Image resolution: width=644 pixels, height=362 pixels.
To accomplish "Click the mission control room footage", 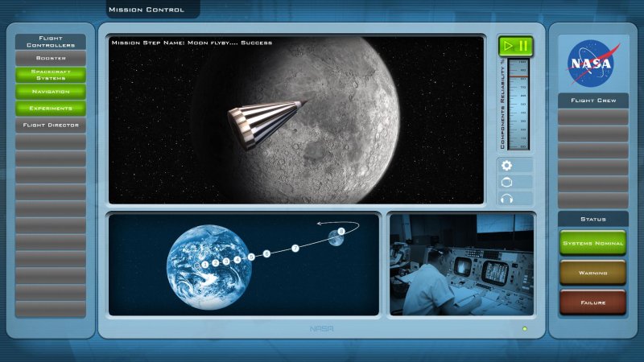I will point(461,265).
